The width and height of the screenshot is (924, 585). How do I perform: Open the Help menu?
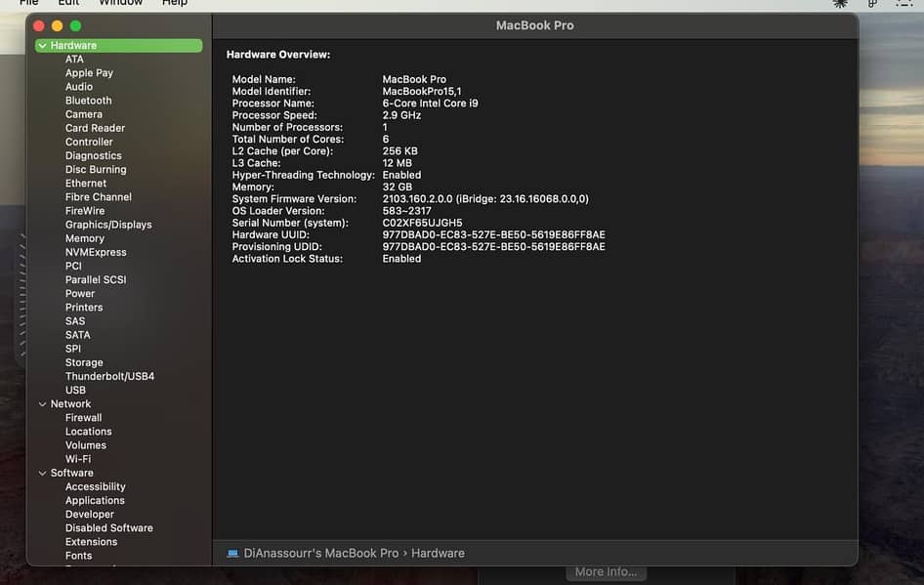pyautogui.click(x=175, y=2)
